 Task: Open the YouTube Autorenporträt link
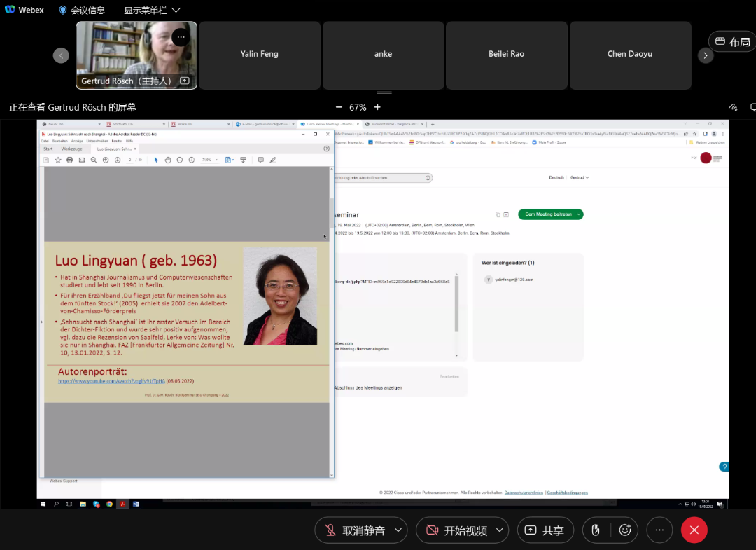(111, 380)
